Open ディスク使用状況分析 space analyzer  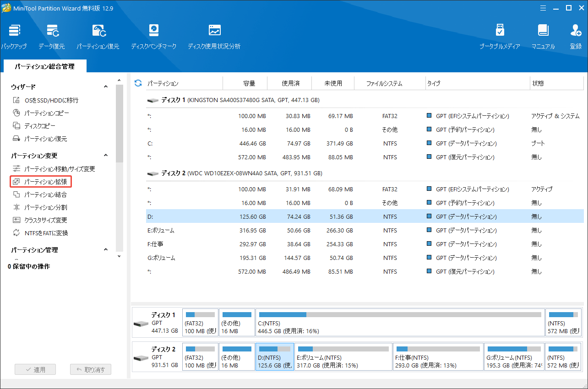coord(214,37)
